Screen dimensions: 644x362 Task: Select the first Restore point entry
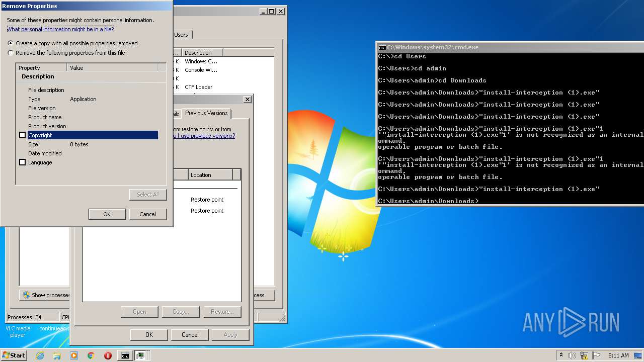coord(207,200)
